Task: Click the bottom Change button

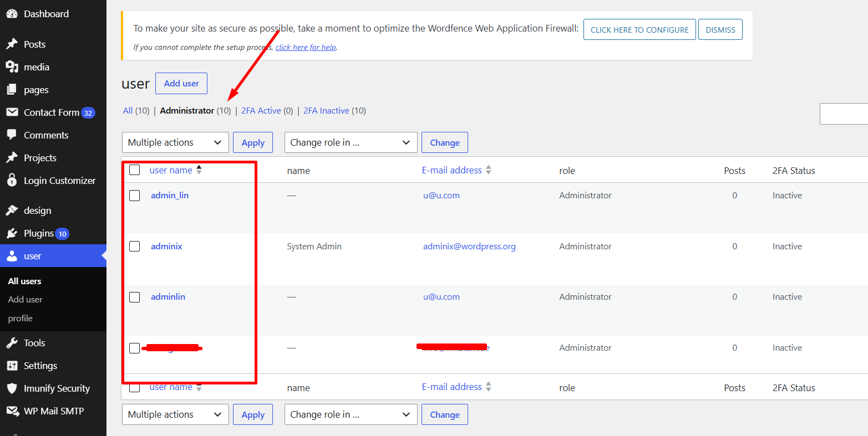Action: click(x=445, y=414)
